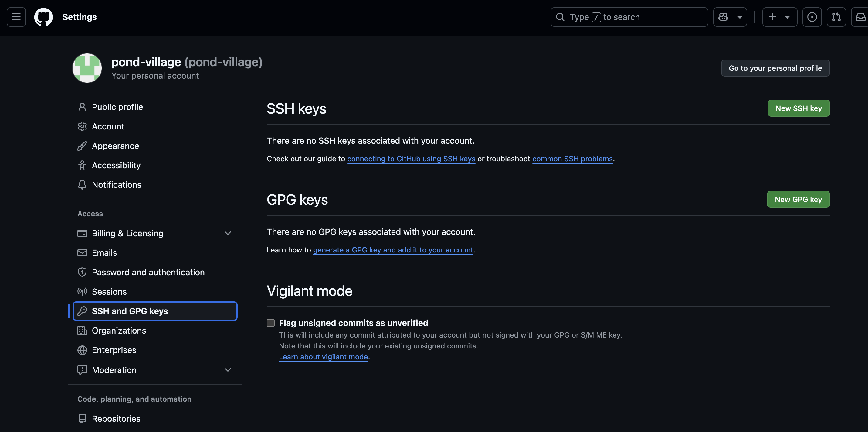Enable flag unsigned commits as unverified

[271, 323]
